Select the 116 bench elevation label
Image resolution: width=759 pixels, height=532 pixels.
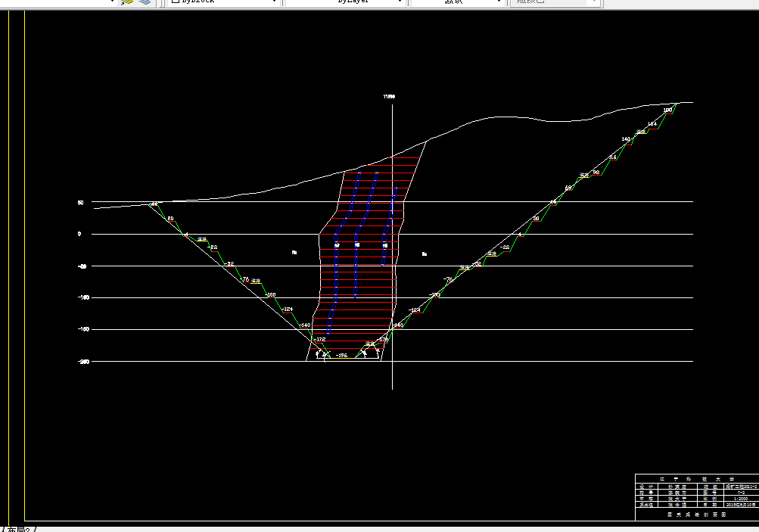tap(613, 157)
